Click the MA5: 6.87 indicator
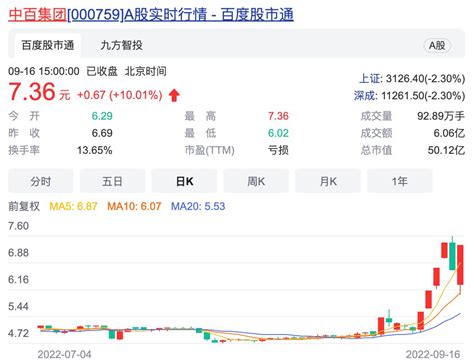 click(x=73, y=206)
